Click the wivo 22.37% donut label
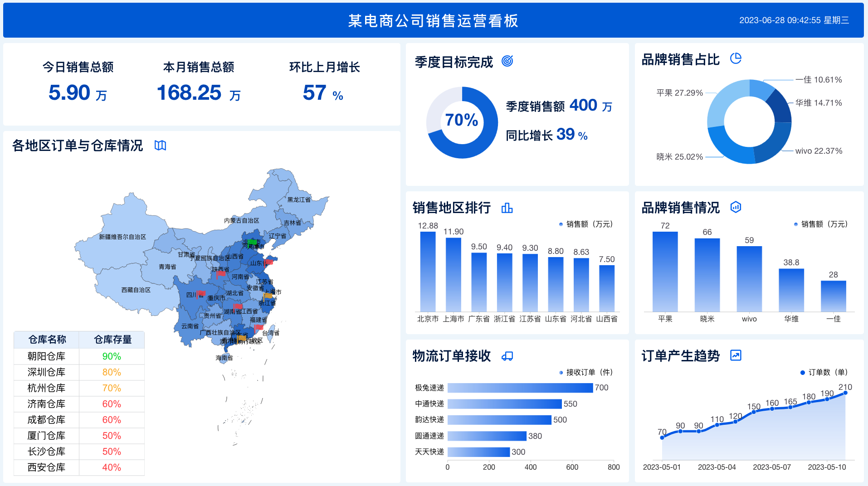Viewport: 868px width, 486px height. [819, 151]
